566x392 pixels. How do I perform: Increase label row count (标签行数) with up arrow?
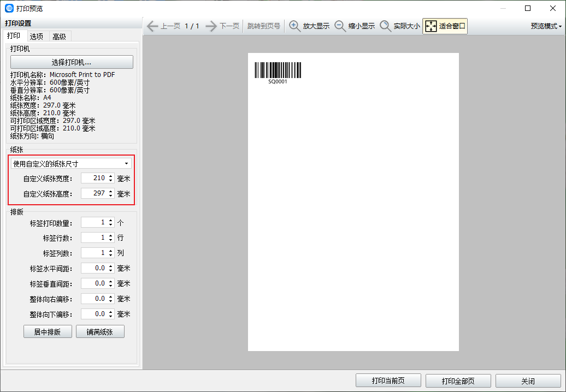(x=110, y=235)
